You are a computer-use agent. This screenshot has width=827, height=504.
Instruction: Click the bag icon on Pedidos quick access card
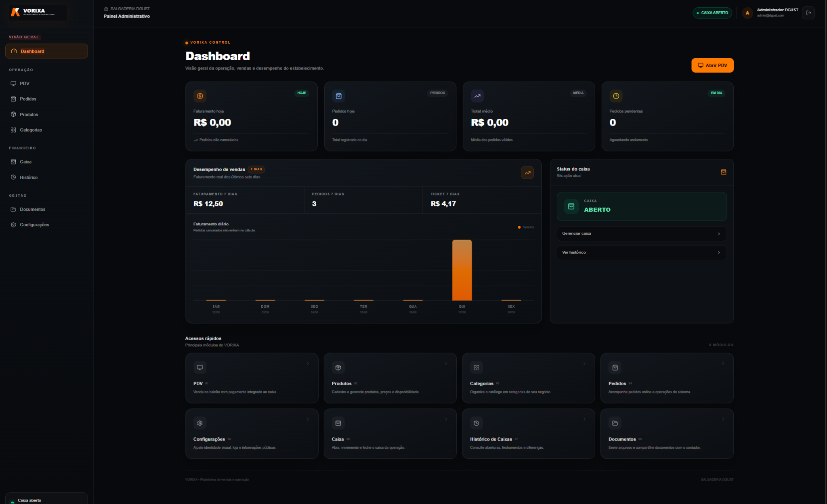tap(615, 367)
